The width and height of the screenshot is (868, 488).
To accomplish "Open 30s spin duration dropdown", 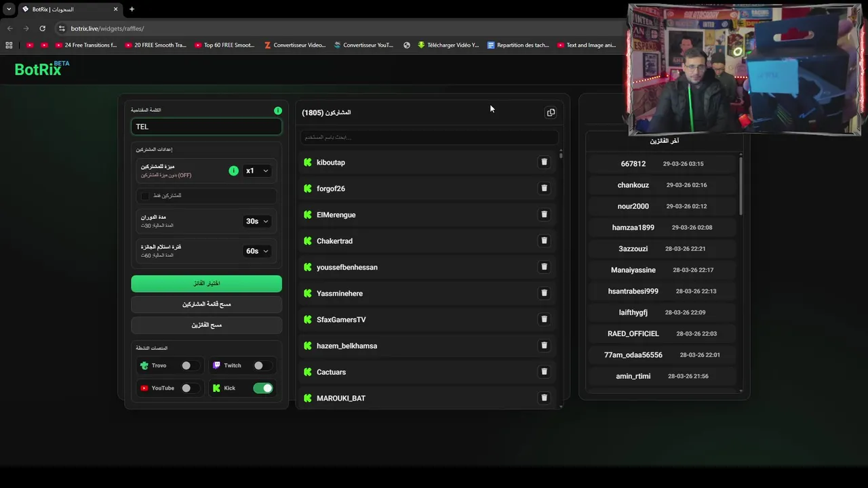I will pos(257,221).
